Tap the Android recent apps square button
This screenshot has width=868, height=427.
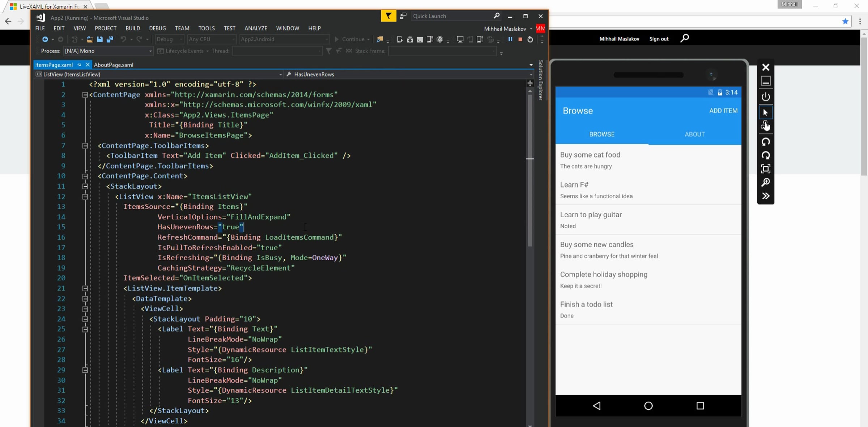pos(700,406)
